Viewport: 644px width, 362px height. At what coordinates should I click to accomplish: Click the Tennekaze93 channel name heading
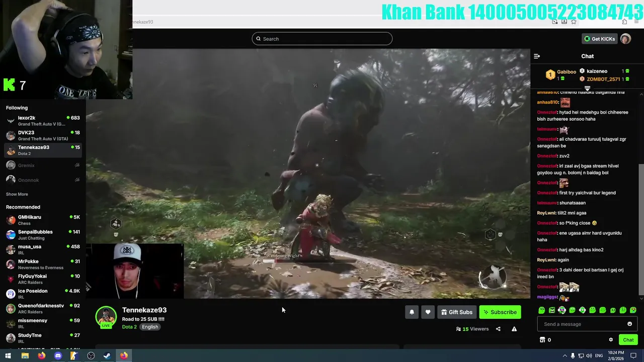pos(144,310)
